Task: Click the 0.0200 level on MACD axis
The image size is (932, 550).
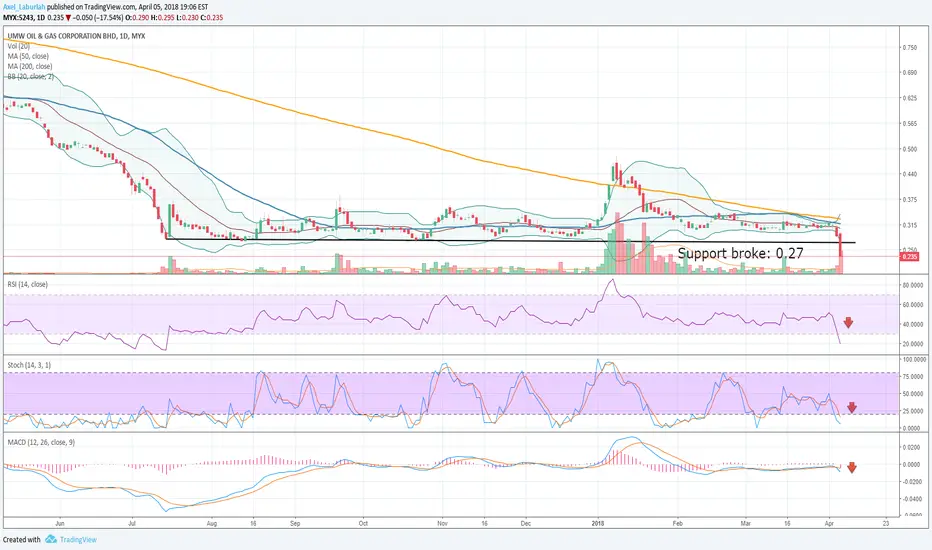Action: 912,447
